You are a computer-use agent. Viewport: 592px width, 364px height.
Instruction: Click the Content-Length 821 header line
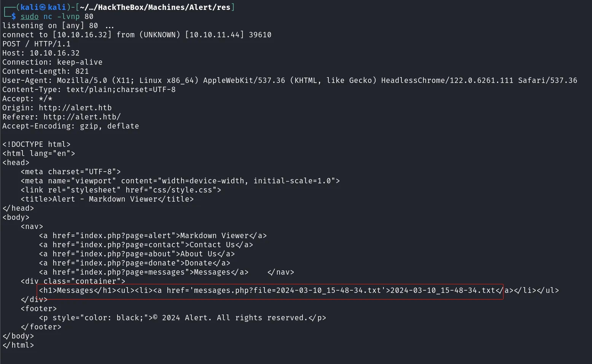click(x=46, y=71)
